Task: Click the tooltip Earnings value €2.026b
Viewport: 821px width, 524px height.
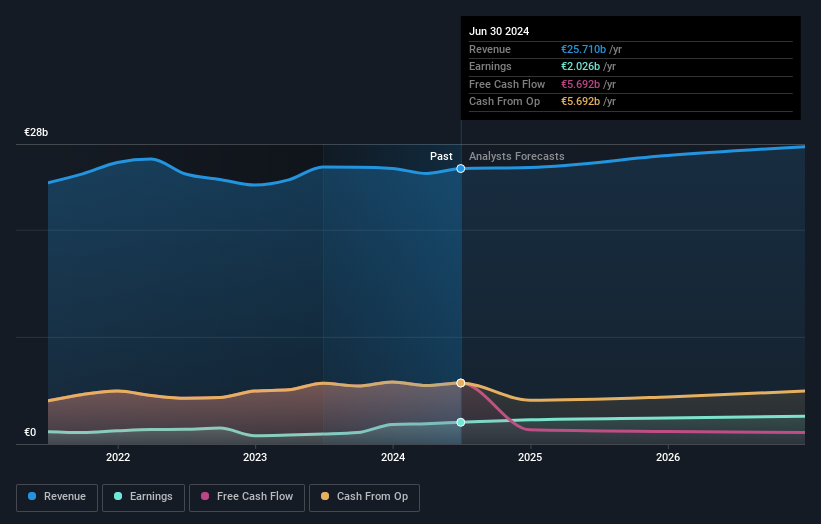Action: pyautogui.click(x=581, y=66)
